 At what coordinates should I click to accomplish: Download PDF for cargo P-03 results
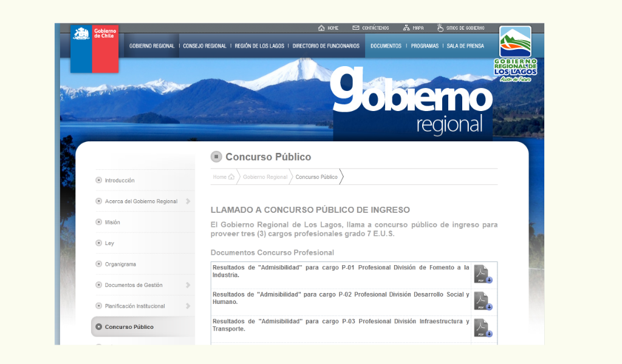pos(483,328)
